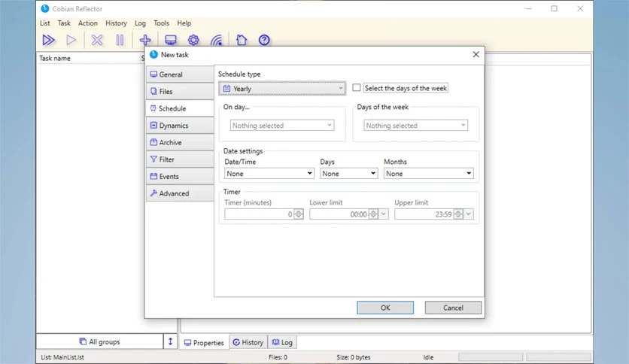This screenshot has height=364, width=629.
Task: Open the Help menu
Action: (x=184, y=23)
